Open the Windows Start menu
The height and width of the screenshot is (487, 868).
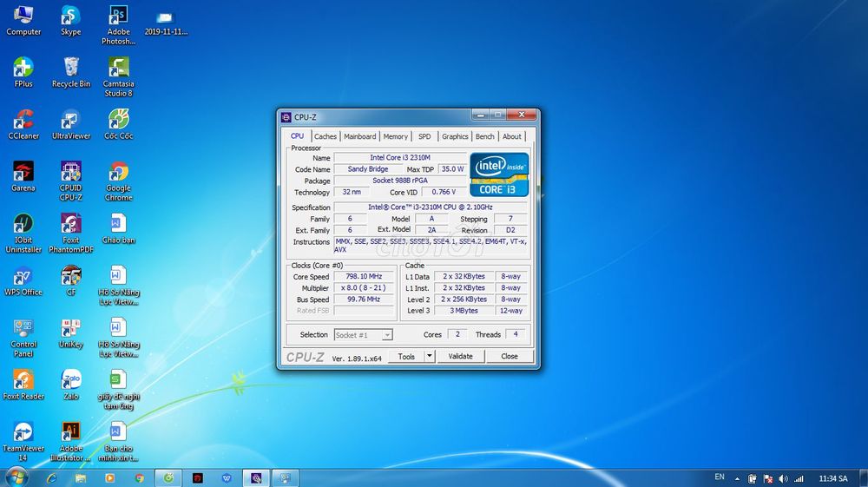coord(16,477)
